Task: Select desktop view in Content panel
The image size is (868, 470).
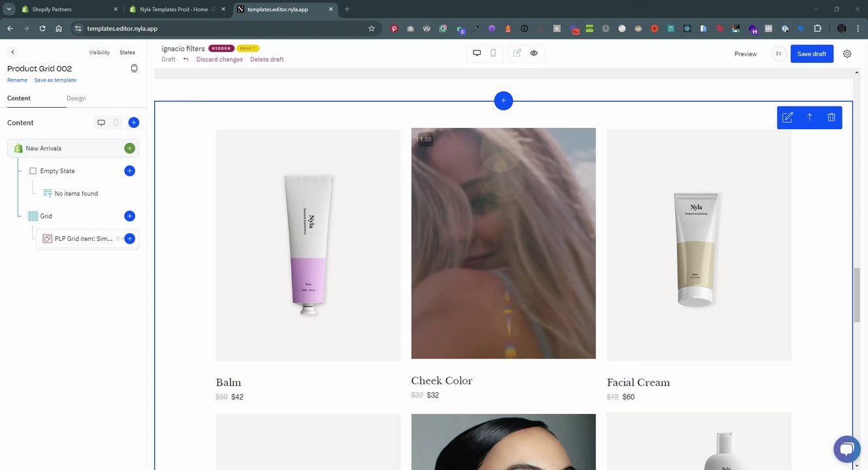Action: [x=101, y=123]
